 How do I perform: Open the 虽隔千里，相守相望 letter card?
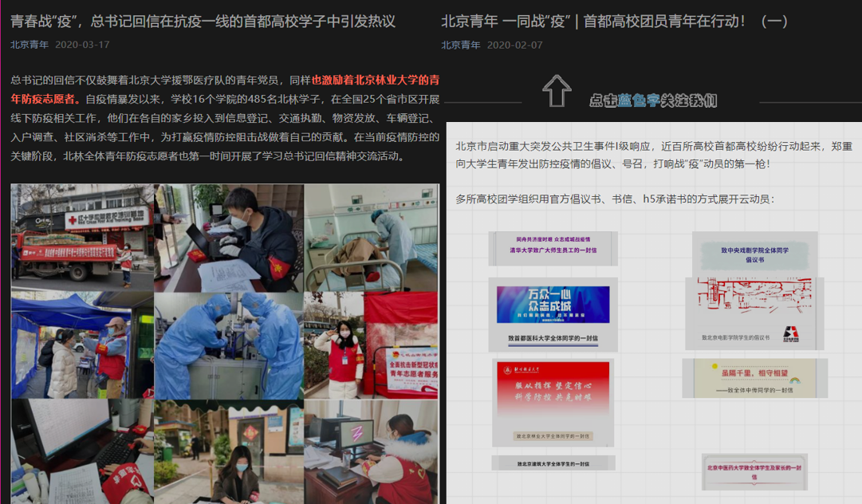pos(755,378)
